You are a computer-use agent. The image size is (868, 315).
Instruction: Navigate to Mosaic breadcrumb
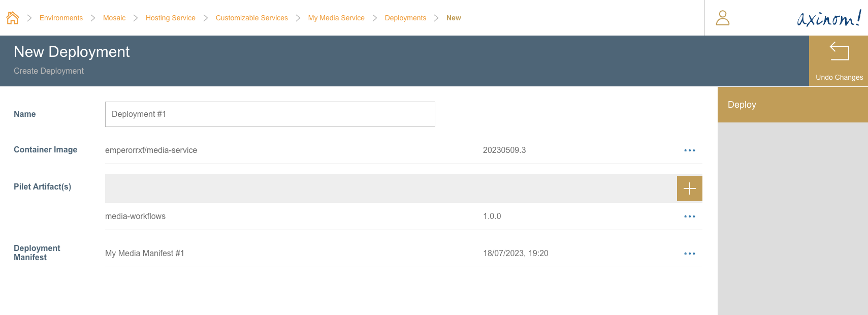114,18
